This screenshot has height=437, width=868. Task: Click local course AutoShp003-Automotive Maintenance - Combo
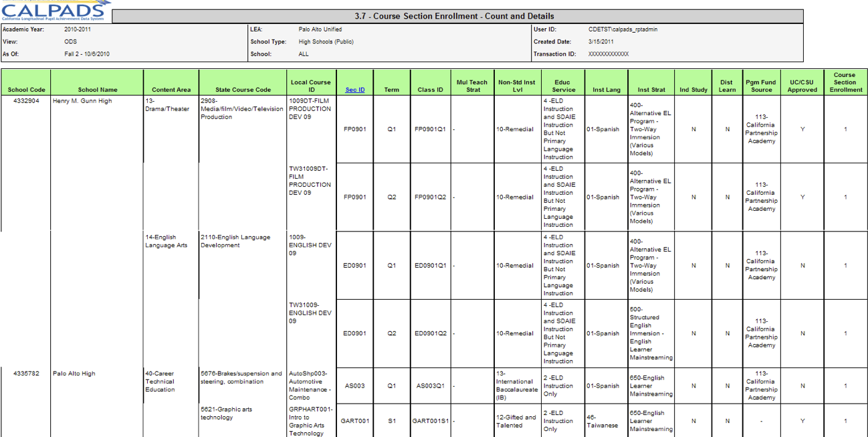pyautogui.click(x=310, y=385)
